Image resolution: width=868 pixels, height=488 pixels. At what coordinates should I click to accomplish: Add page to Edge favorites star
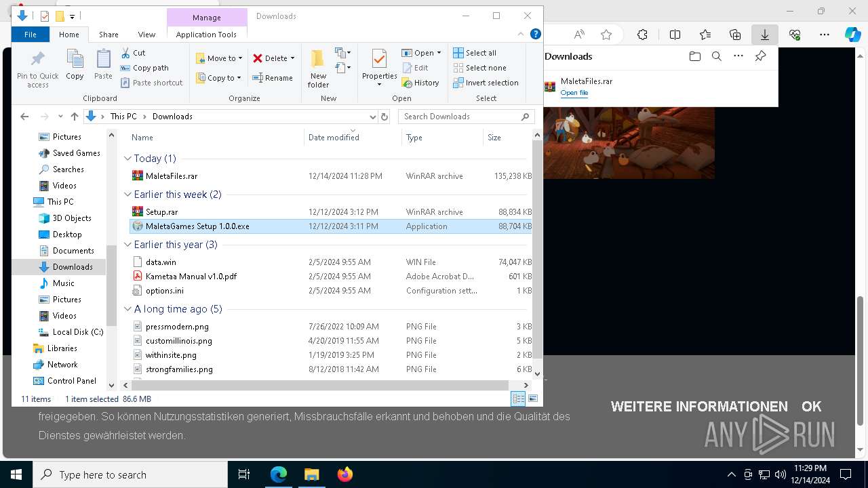pyautogui.click(x=606, y=35)
